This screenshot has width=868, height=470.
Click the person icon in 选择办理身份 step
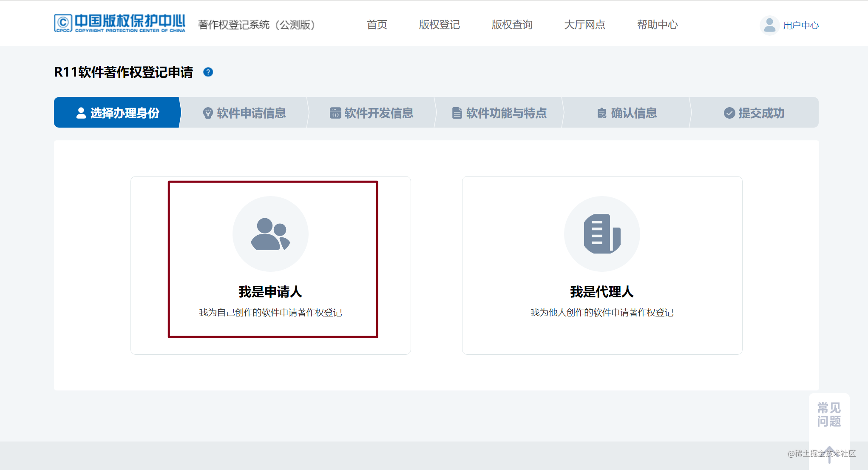coord(81,113)
